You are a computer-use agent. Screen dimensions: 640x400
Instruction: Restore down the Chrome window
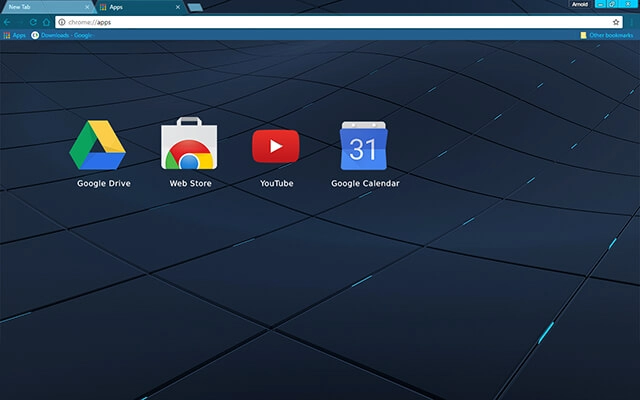(612, 4)
